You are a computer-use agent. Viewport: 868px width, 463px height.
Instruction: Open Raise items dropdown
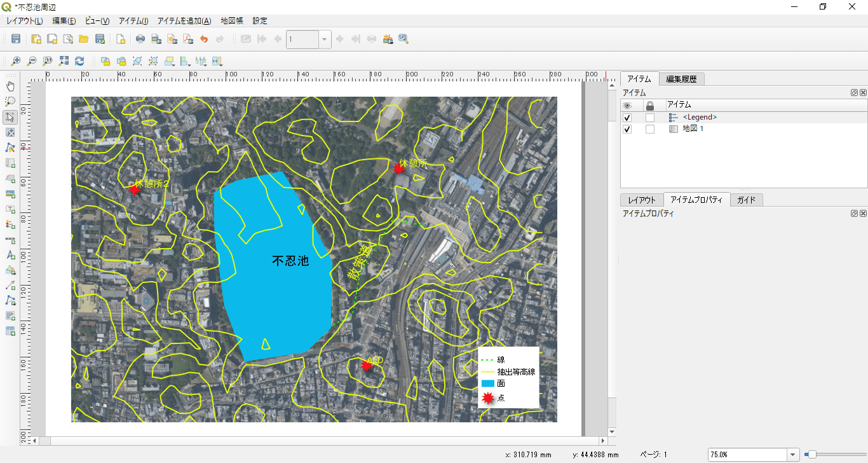pos(170,62)
